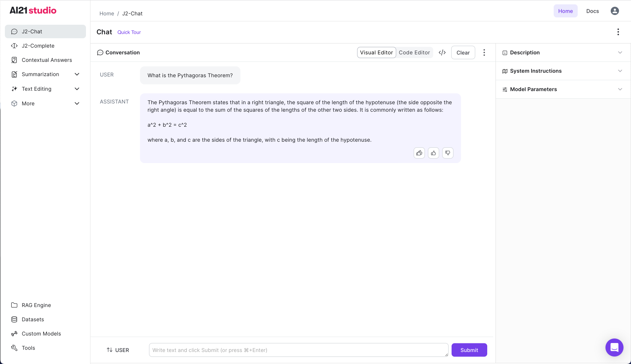The width and height of the screenshot is (631, 364).
Task: Click the thumbs-down feedback icon
Action: pos(448,153)
